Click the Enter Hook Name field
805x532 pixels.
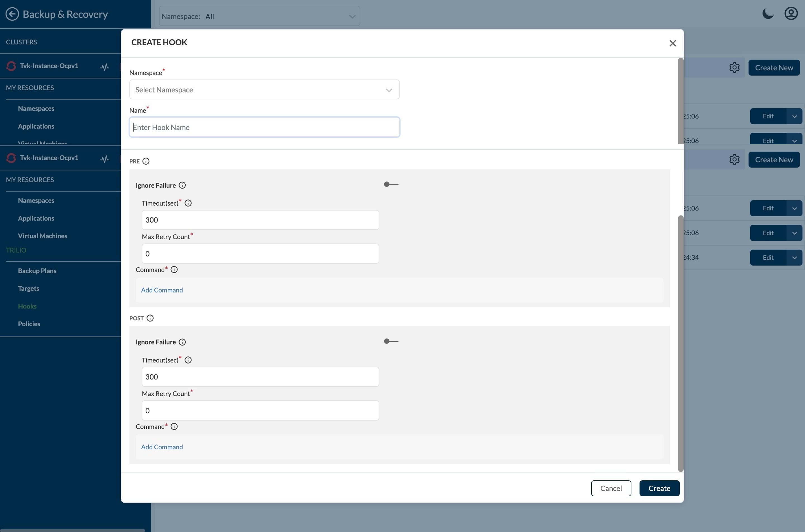pyautogui.click(x=264, y=127)
